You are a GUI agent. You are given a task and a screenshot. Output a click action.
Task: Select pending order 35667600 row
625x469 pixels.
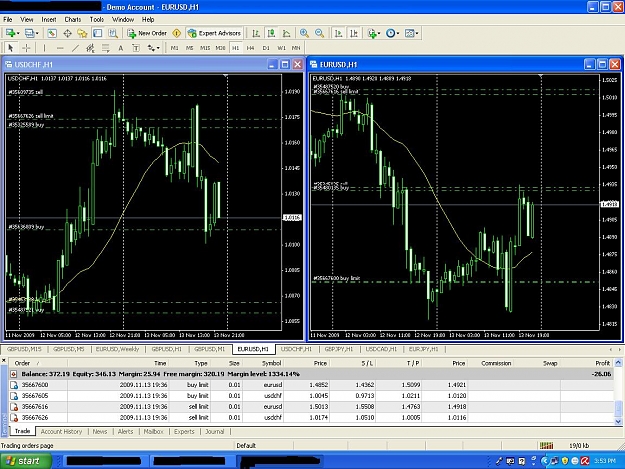[x=311, y=385]
